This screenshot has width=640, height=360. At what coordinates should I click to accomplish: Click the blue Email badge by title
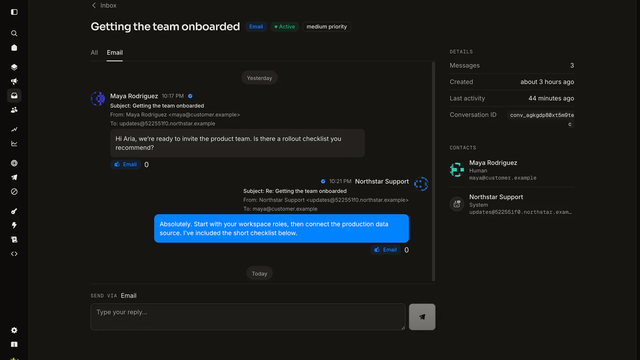[x=256, y=27]
